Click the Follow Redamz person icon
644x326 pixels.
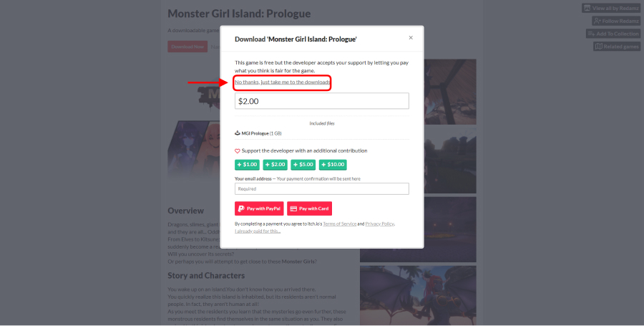pos(597,21)
